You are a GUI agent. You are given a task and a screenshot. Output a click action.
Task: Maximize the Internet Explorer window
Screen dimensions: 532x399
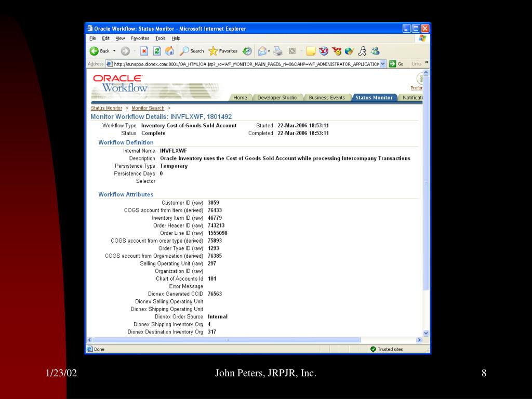(x=416, y=29)
